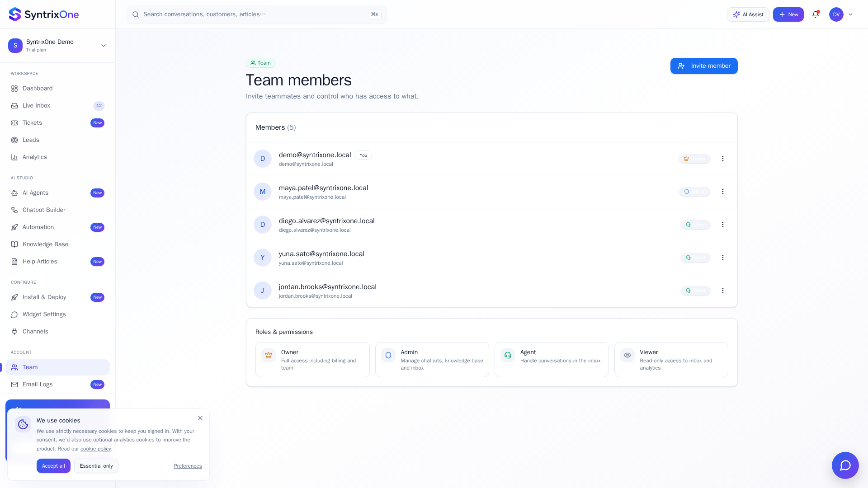
Task: Click the Agent badge for jordan.brooks
Action: pos(695,291)
